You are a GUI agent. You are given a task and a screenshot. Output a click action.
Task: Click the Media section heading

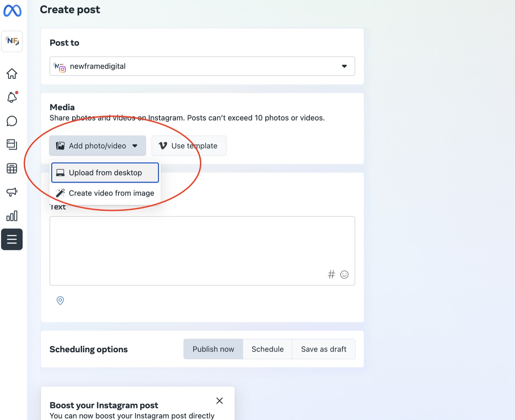pos(62,107)
